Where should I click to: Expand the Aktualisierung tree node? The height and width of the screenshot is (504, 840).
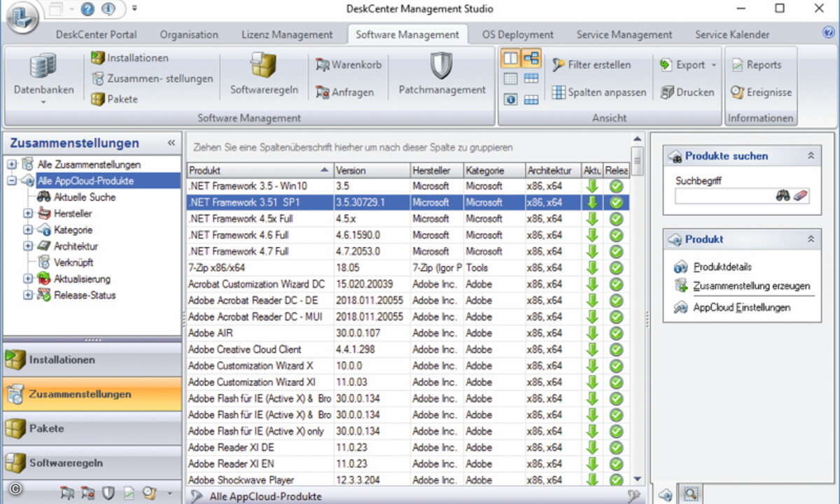(28, 279)
